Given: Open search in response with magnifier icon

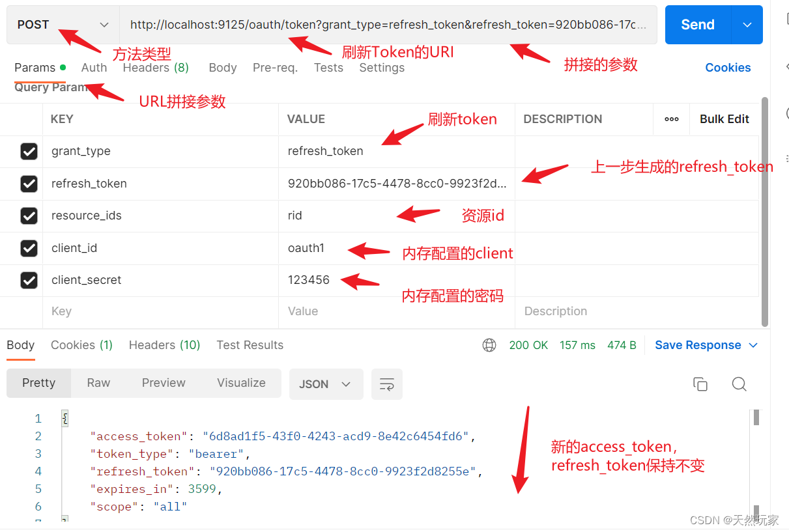Looking at the screenshot, I should 739,384.
